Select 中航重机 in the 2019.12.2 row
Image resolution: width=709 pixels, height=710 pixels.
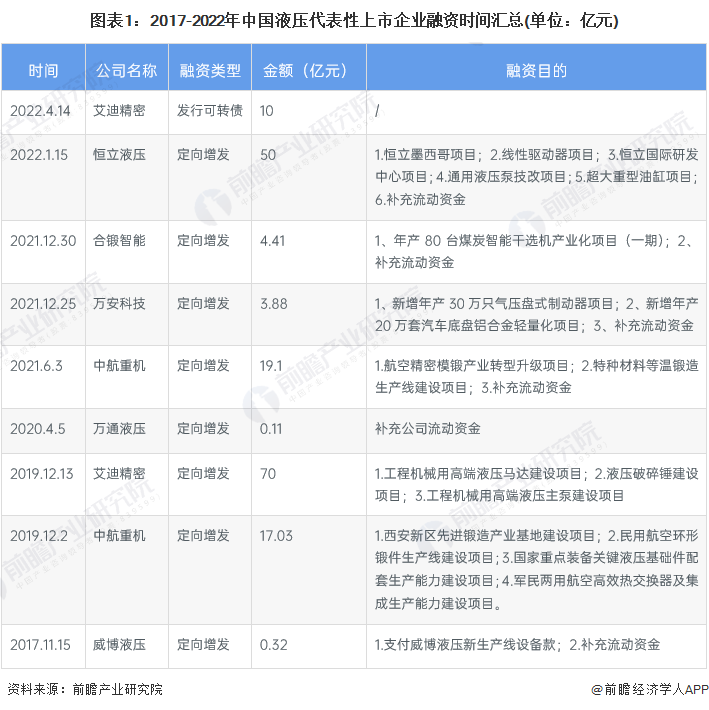pyautogui.click(x=120, y=536)
